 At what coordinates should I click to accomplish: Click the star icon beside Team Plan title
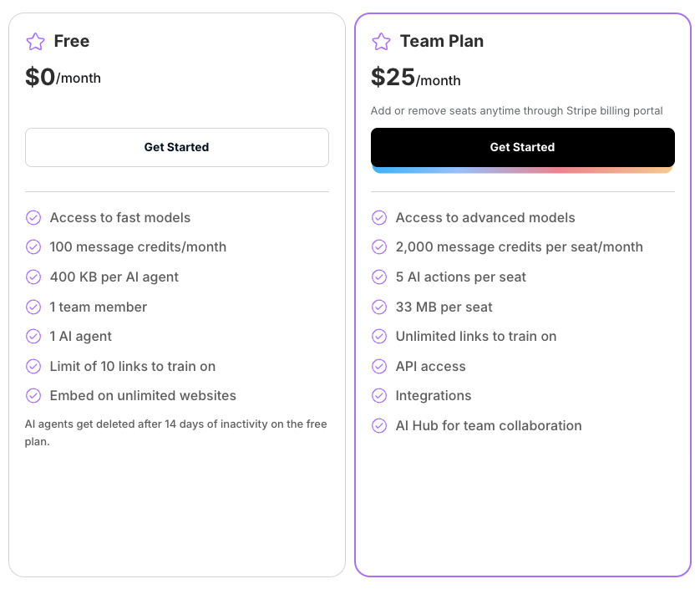pos(381,41)
